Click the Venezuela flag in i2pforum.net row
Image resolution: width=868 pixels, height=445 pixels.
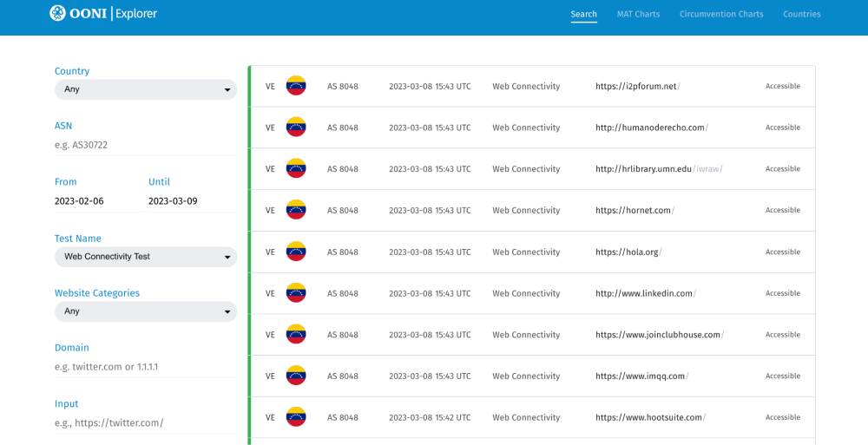(x=296, y=86)
